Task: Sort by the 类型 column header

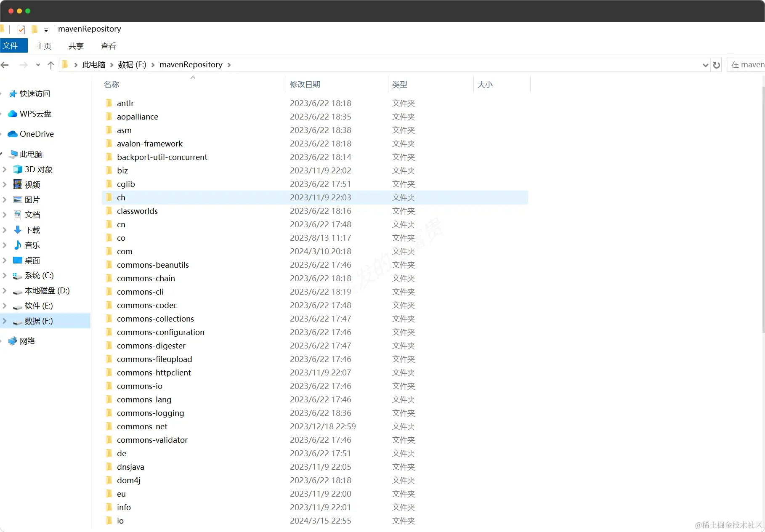Action: click(430, 84)
